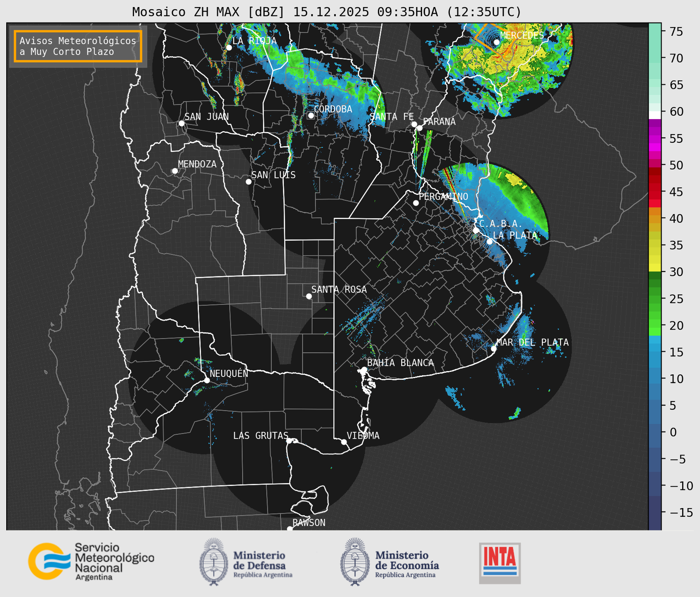The width and height of the screenshot is (700, 597).
Task: Click the CORDOBA label text
Action: click(x=333, y=109)
